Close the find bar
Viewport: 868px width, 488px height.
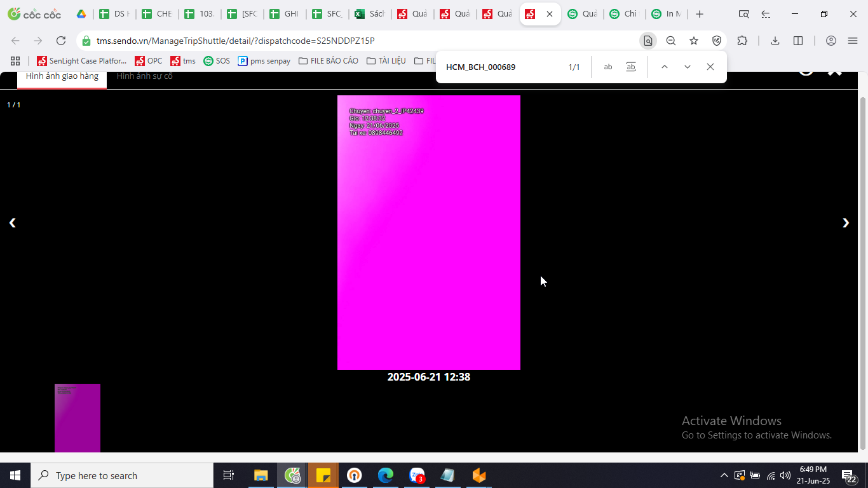(710, 67)
